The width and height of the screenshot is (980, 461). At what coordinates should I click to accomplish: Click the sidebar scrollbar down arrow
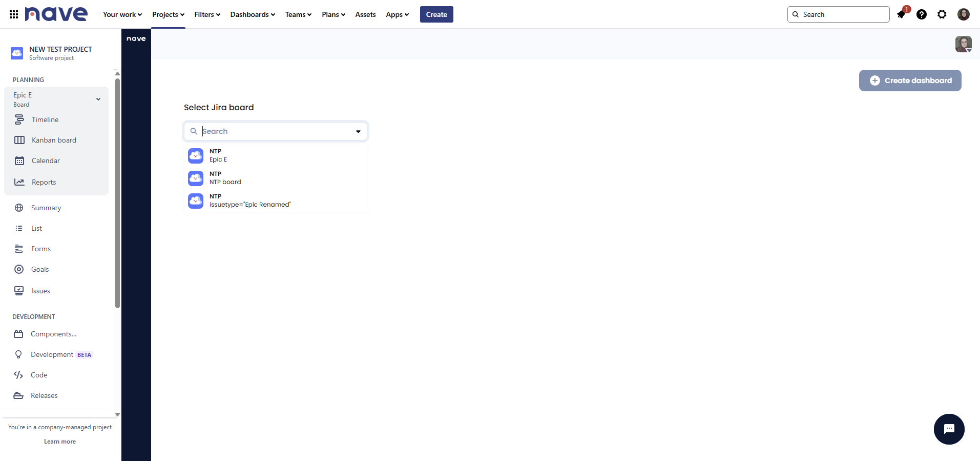(117, 414)
